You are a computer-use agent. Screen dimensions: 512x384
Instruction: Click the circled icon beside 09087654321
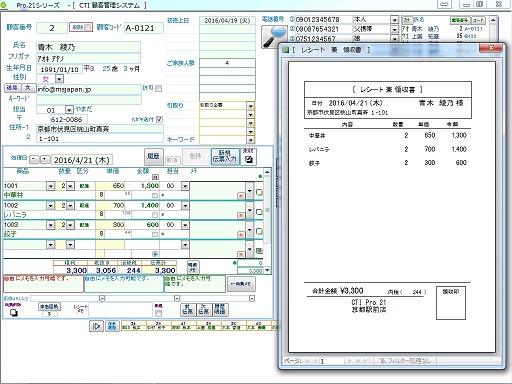292,29
